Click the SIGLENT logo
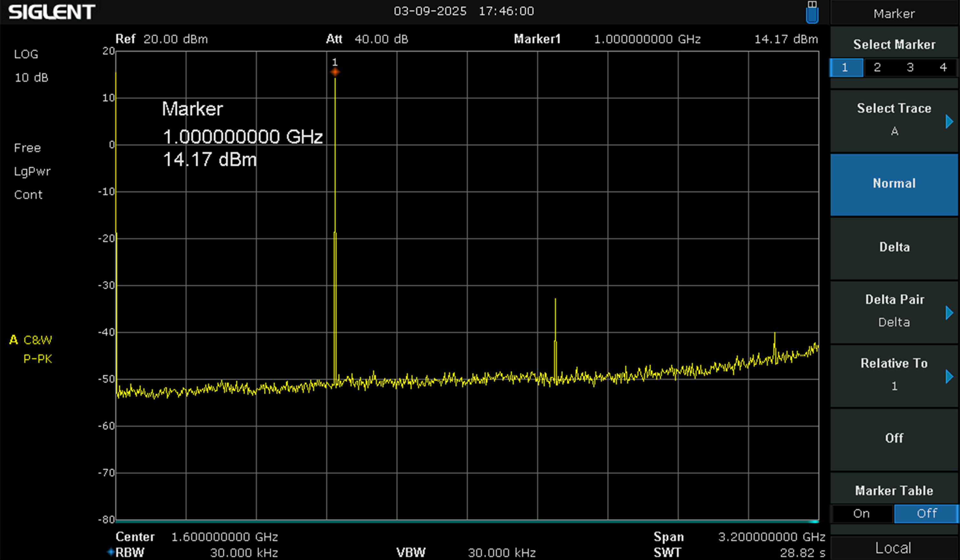 (x=52, y=12)
